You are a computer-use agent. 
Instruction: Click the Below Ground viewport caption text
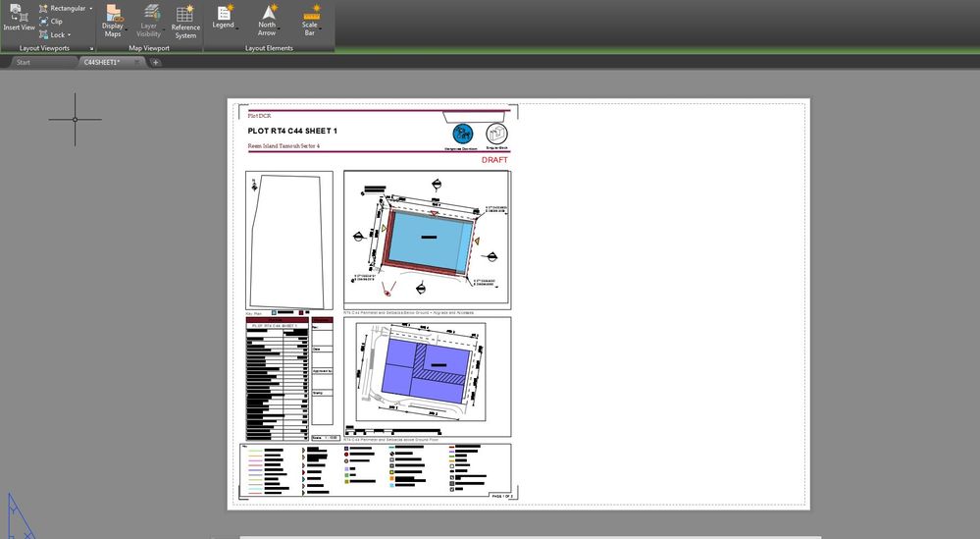click(x=409, y=312)
